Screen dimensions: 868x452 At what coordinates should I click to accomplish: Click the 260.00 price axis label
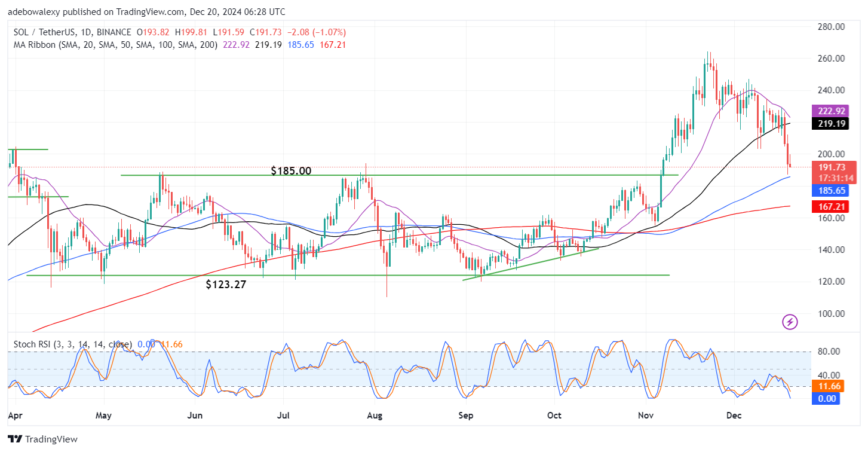coord(831,59)
